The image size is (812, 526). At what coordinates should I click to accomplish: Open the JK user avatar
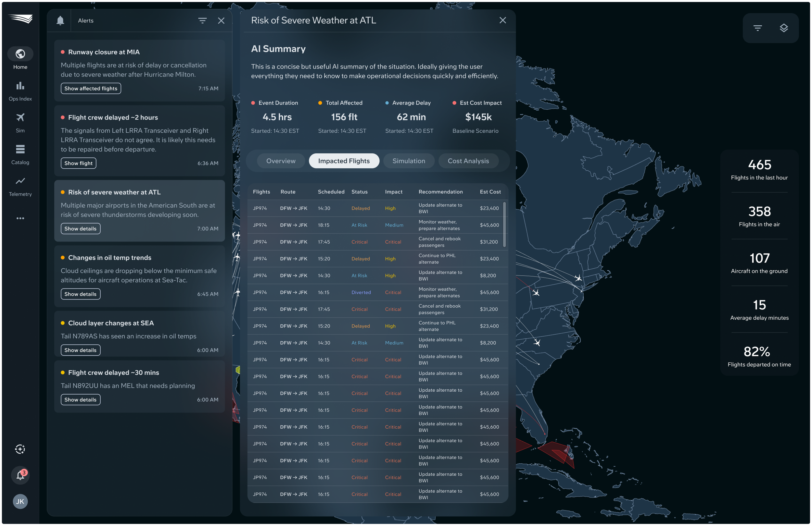coord(20,501)
